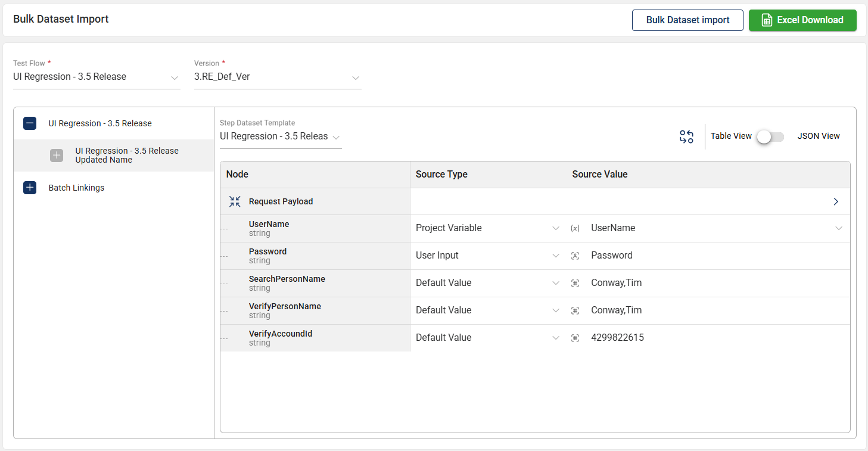Click the swap/refresh dataset icon
The image size is (868, 451).
pos(686,136)
